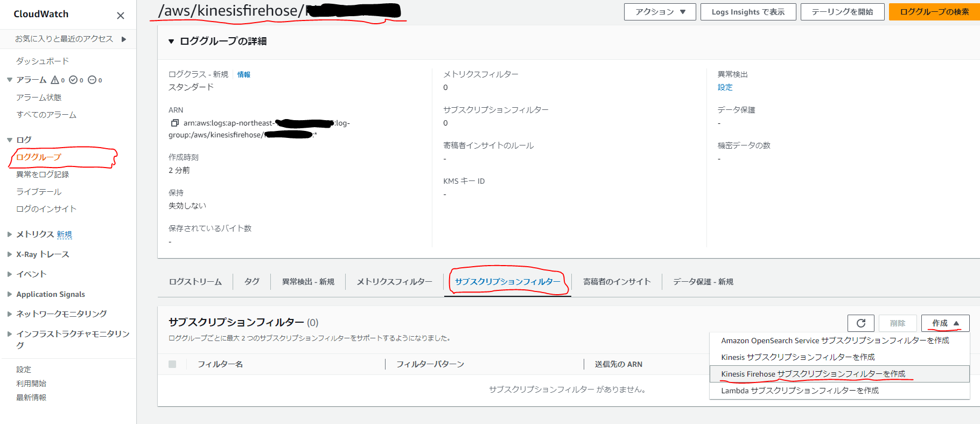Click the 削除 button

point(898,323)
